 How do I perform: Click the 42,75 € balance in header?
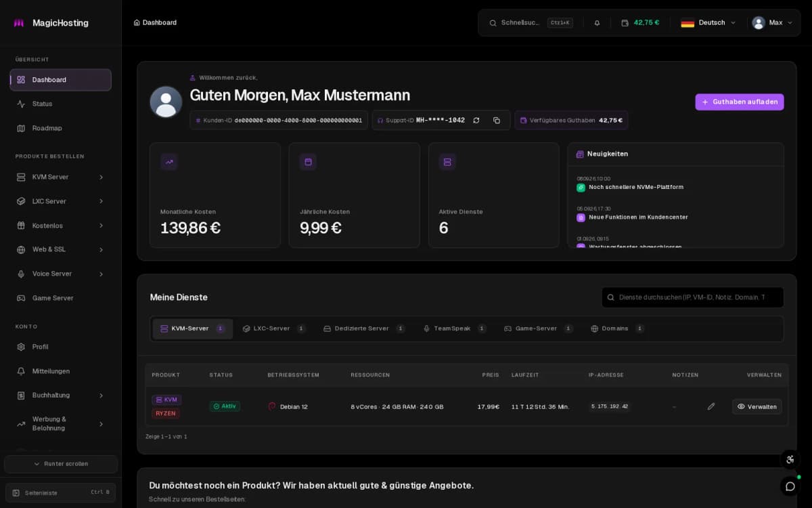(646, 23)
